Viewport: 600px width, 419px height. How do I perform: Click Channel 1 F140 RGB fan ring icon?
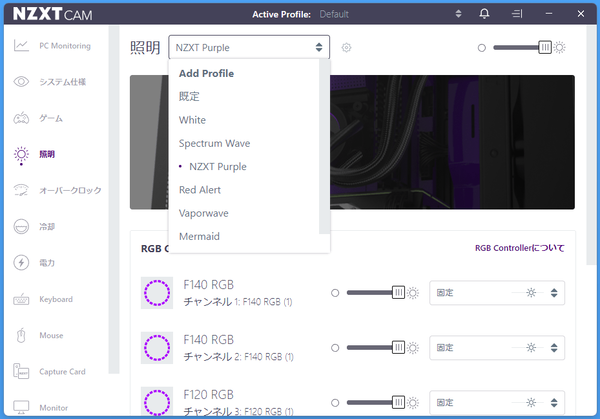tap(157, 293)
